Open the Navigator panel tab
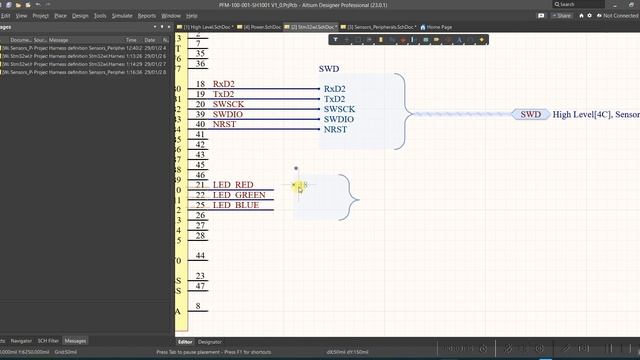This screenshot has width=640, height=360. 21,341
